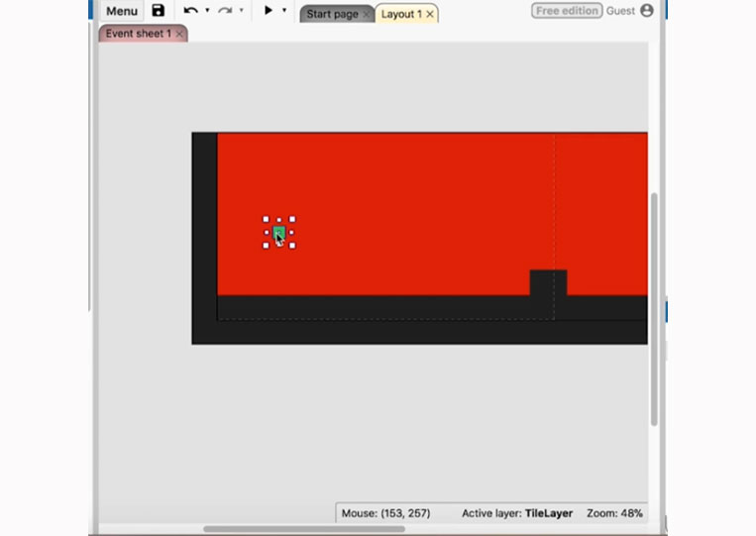This screenshot has width=756, height=536.
Task: Switch to the Event sheet 1 tab
Action: pos(138,34)
